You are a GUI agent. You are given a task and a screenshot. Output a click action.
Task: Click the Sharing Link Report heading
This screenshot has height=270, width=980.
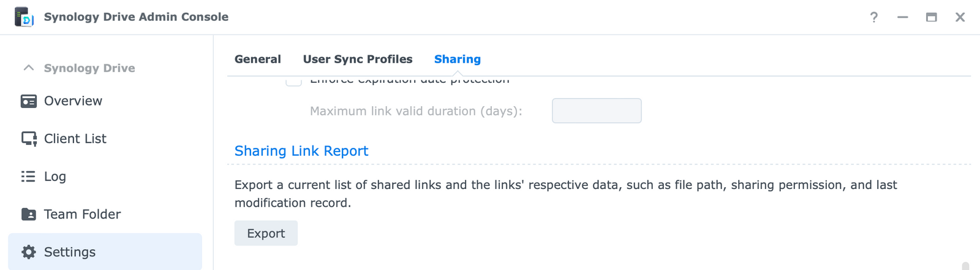click(301, 151)
